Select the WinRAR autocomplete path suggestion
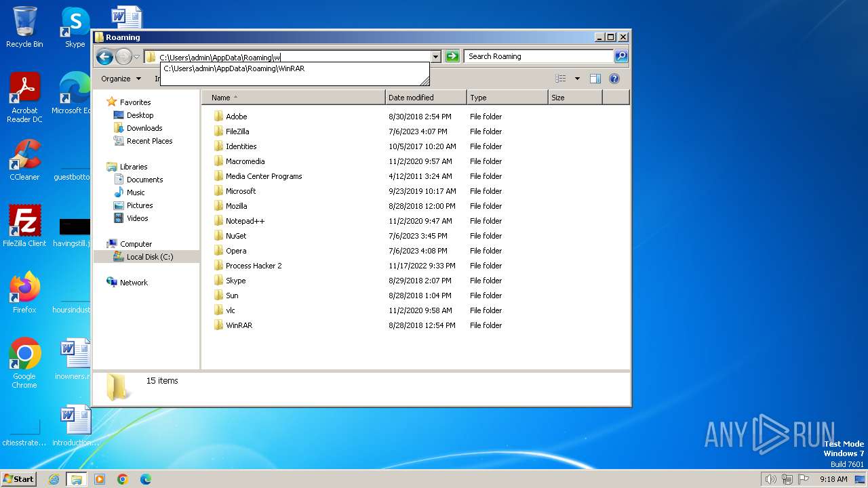868x488 pixels. (234, 68)
